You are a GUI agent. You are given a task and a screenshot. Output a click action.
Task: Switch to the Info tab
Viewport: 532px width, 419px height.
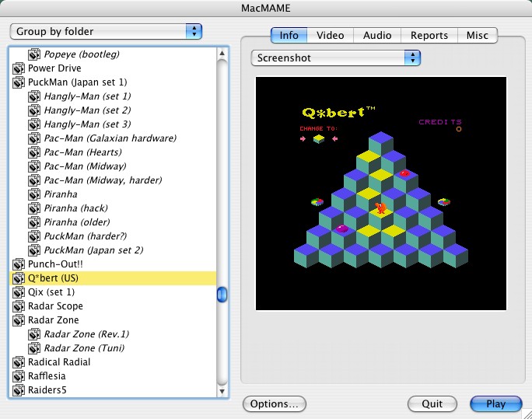click(289, 35)
